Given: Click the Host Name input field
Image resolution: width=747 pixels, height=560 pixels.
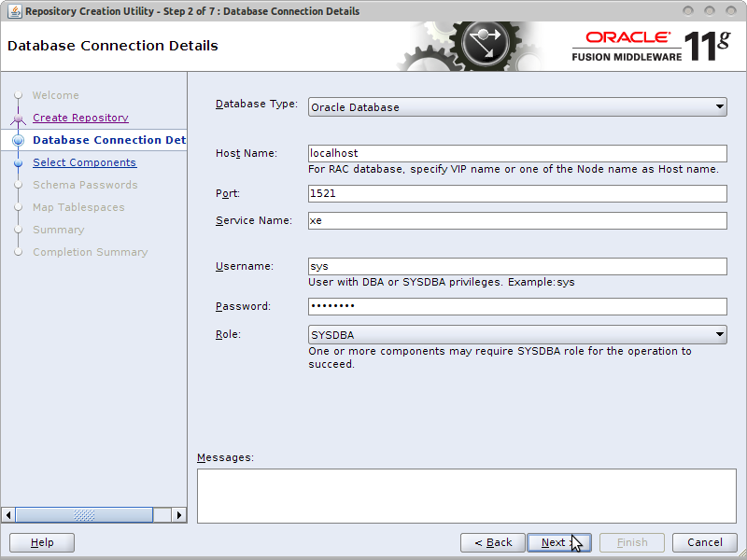Looking at the screenshot, I should 517,153.
